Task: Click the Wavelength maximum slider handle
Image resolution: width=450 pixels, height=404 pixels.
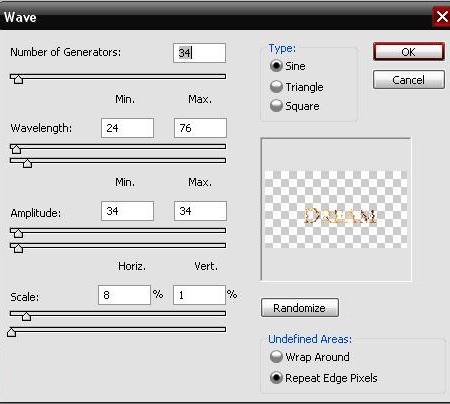Action: (x=27, y=163)
